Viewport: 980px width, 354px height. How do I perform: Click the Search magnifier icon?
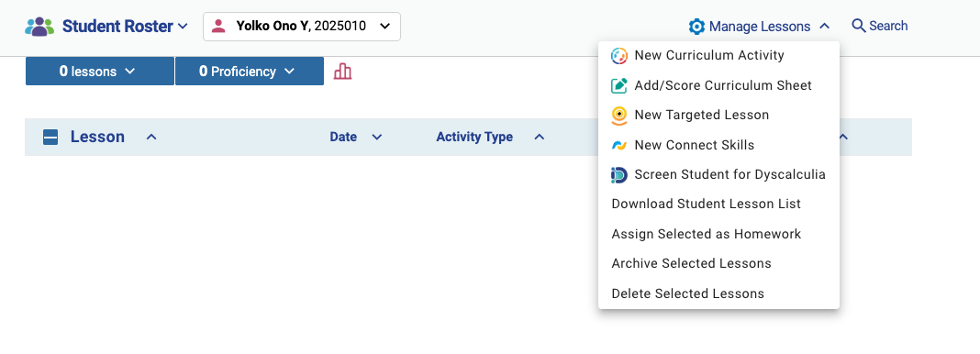[859, 26]
